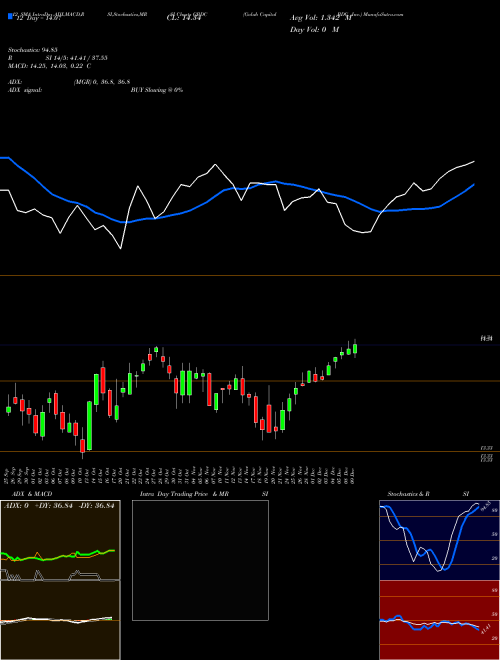Select the 'Avg Vol: 1.342 M' readout
Viewport: 500px width, 660px height.
(321, 18)
